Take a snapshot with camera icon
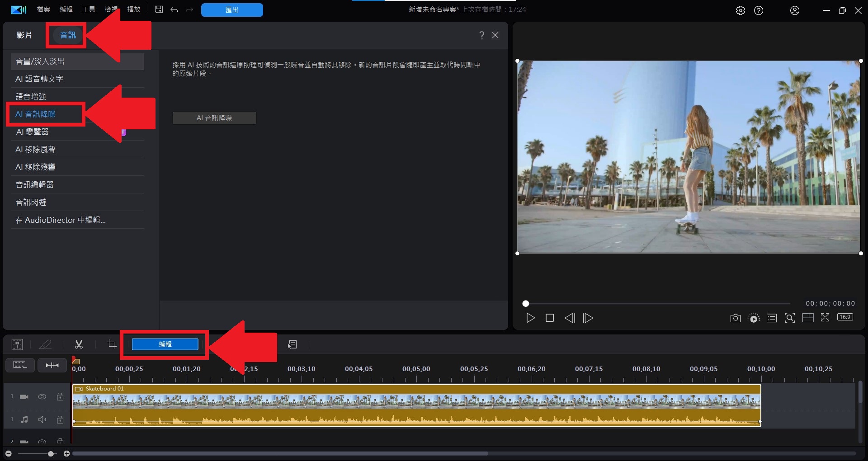The width and height of the screenshot is (868, 461). [735, 318]
